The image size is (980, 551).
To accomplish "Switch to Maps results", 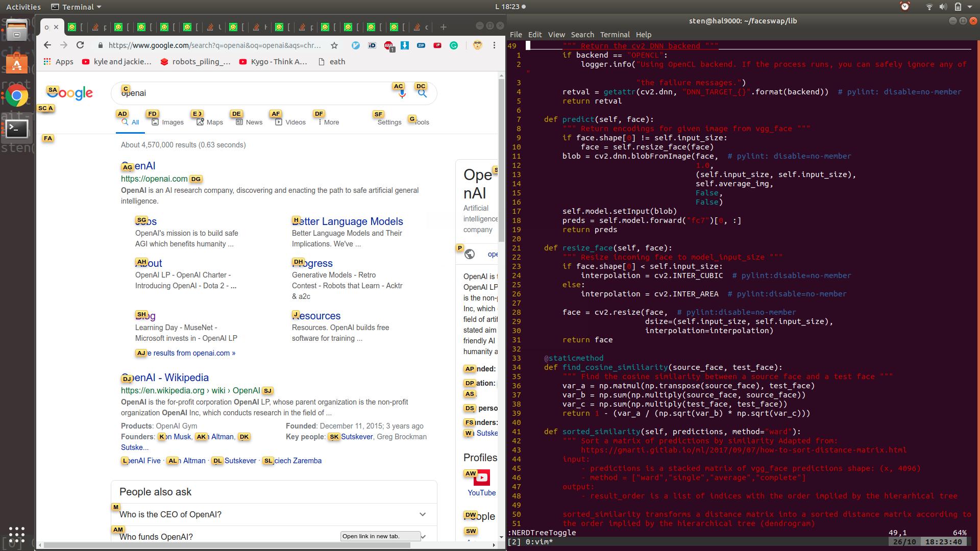I will 210,122.
